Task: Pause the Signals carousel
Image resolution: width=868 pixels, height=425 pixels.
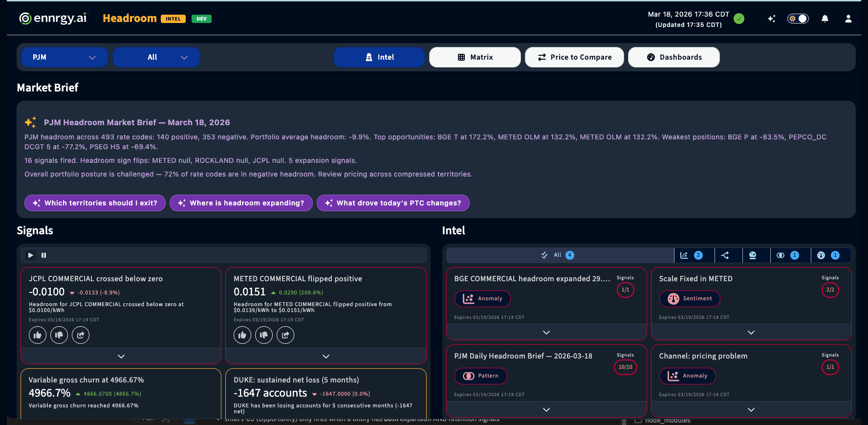Action: point(43,255)
